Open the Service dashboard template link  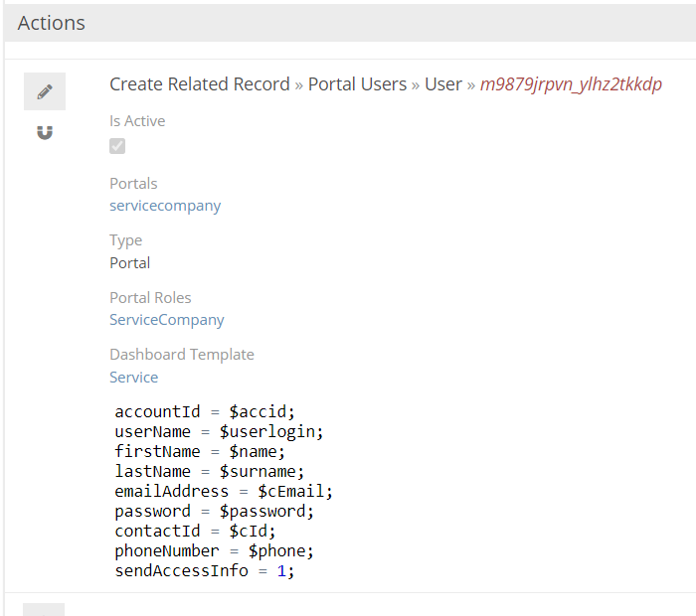pos(134,378)
